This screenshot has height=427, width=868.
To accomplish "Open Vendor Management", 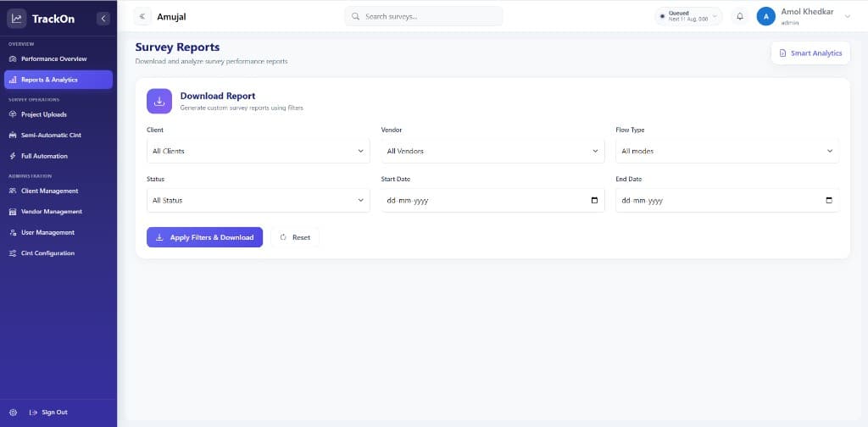I will pyautogui.click(x=58, y=212).
